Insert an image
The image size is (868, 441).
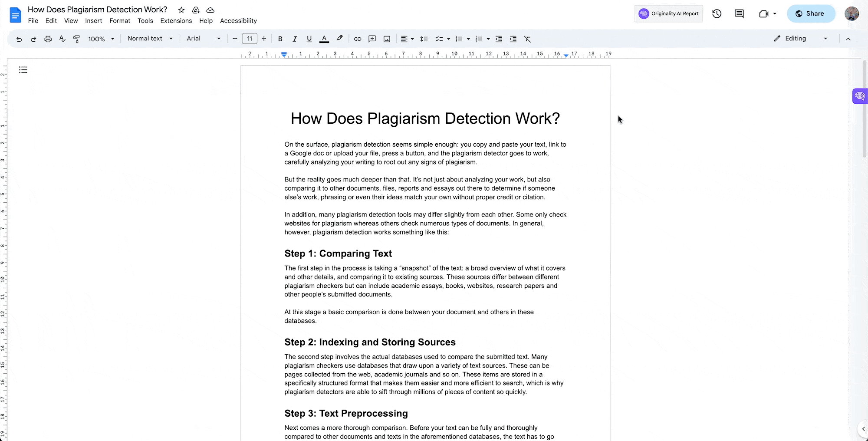pos(386,39)
